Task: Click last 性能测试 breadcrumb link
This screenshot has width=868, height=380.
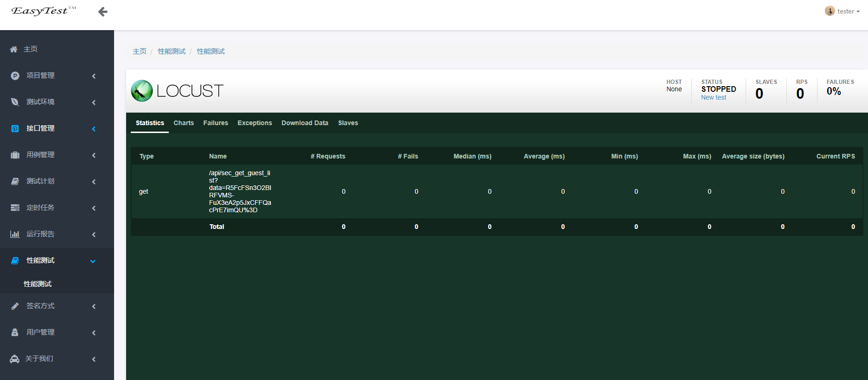Action: pyautogui.click(x=211, y=51)
